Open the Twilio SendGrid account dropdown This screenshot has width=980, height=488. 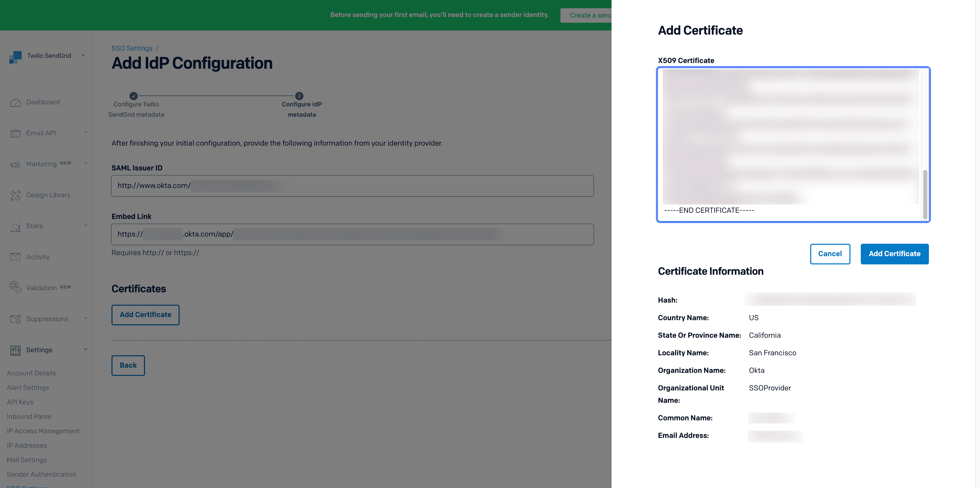(x=83, y=56)
